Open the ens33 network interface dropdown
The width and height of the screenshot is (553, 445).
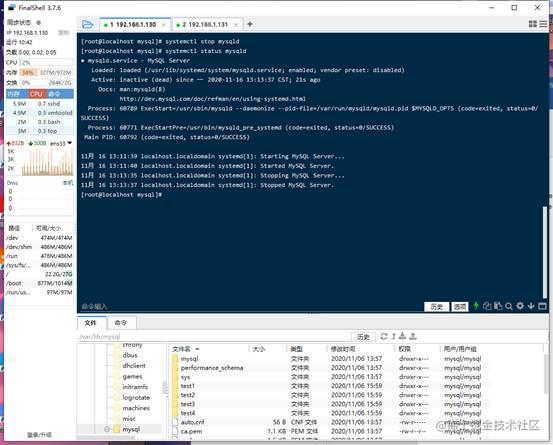pos(70,143)
